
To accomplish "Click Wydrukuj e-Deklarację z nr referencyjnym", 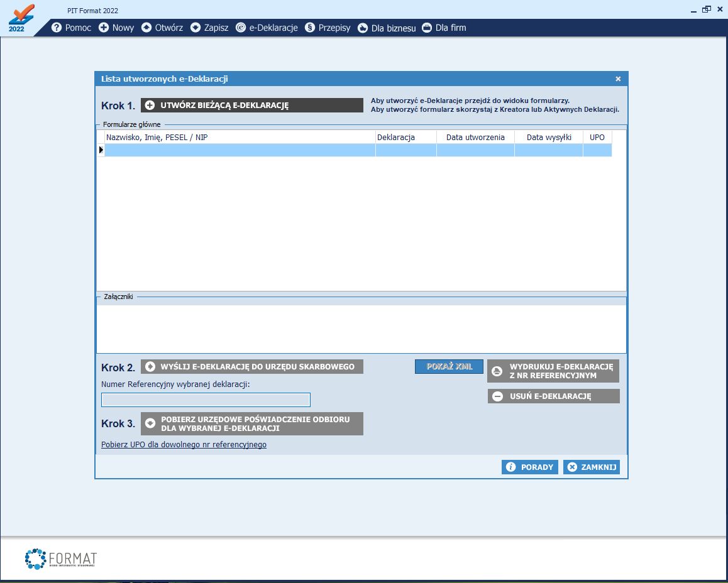I will point(553,371).
